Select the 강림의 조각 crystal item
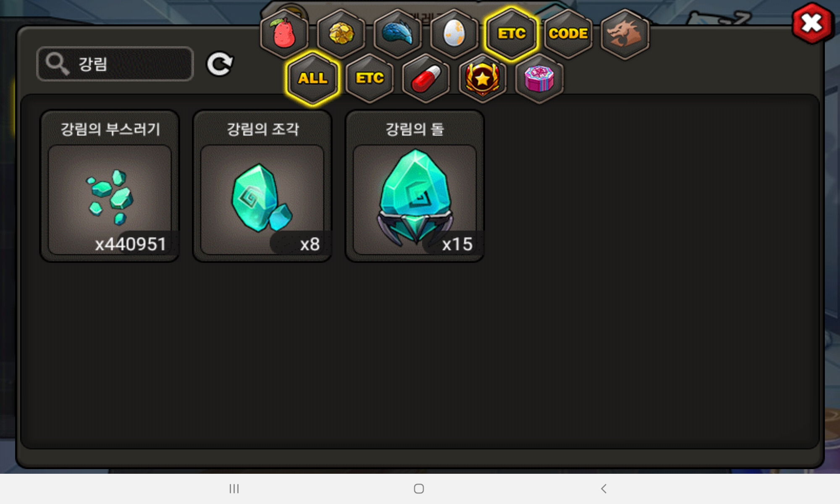 tap(262, 186)
